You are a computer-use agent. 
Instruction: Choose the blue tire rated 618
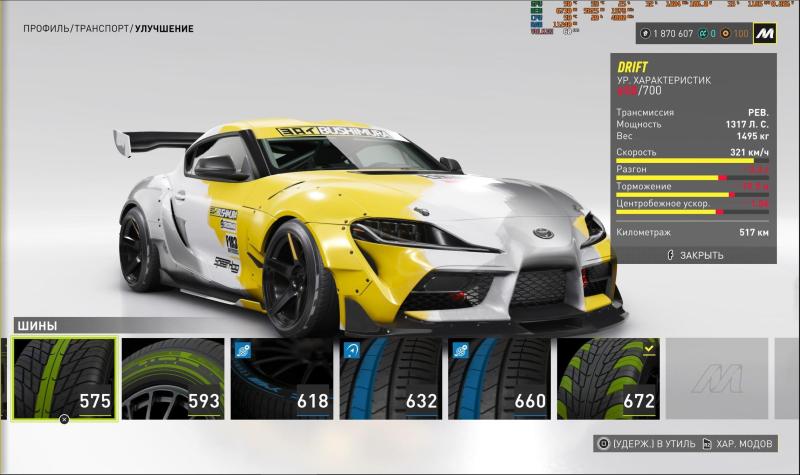coord(280,378)
